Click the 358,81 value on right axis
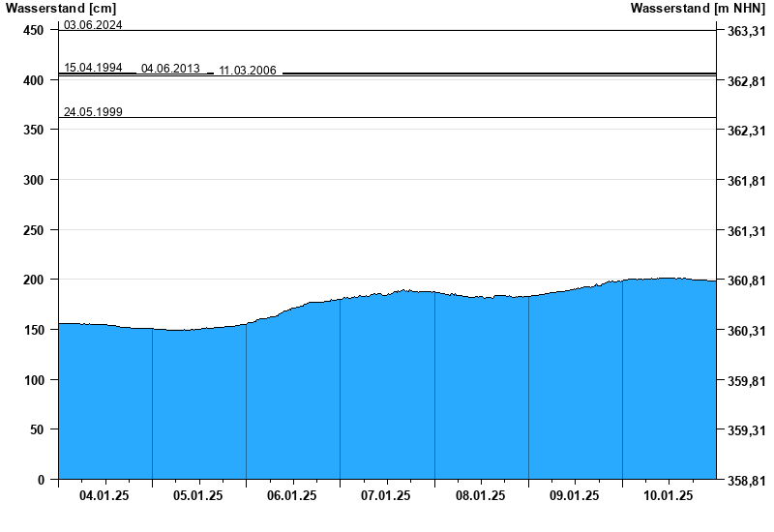This screenshot has width=774, height=532. [744, 480]
